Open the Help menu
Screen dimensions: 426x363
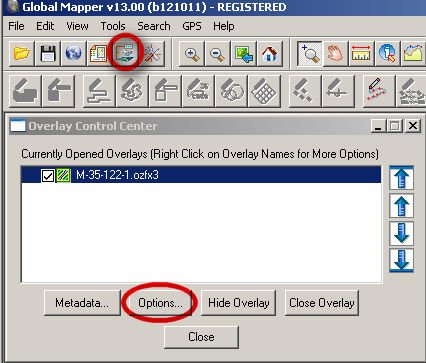(x=224, y=26)
